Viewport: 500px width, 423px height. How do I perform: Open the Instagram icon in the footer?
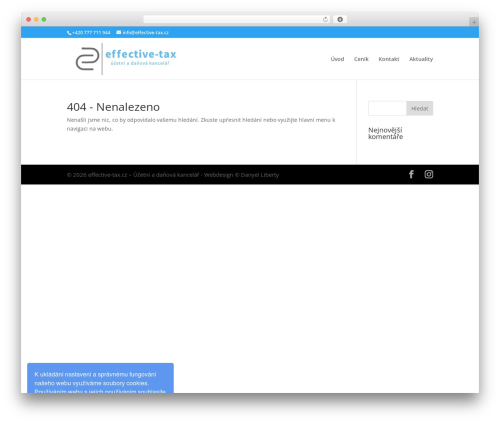pos(429,174)
